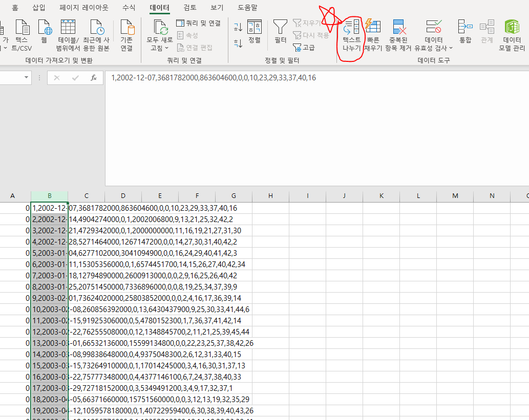Open the 정렬 sort dialog

tap(255, 31)
